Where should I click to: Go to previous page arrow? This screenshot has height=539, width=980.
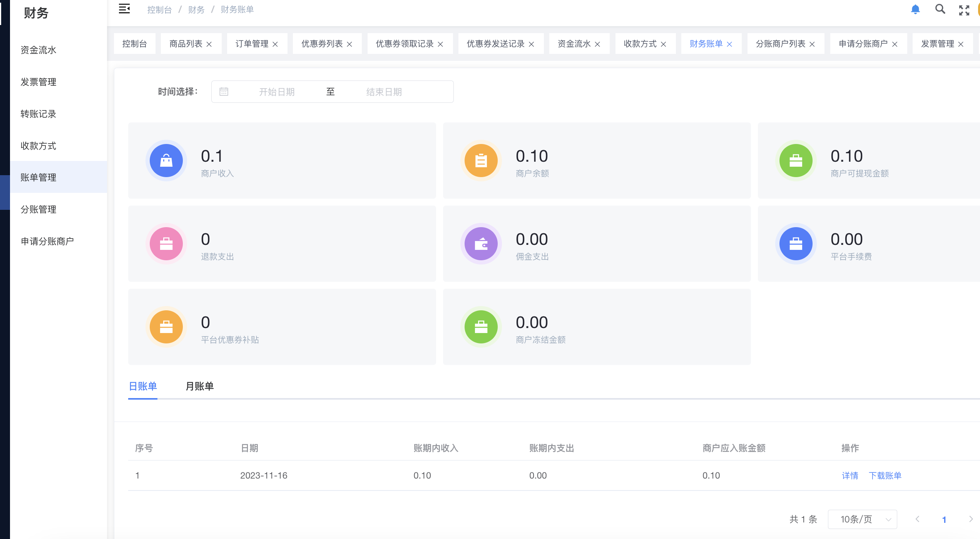[917, 519]
